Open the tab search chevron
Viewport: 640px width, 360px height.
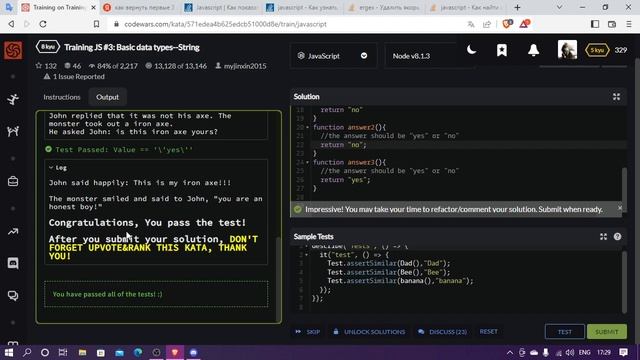[559, 7]
